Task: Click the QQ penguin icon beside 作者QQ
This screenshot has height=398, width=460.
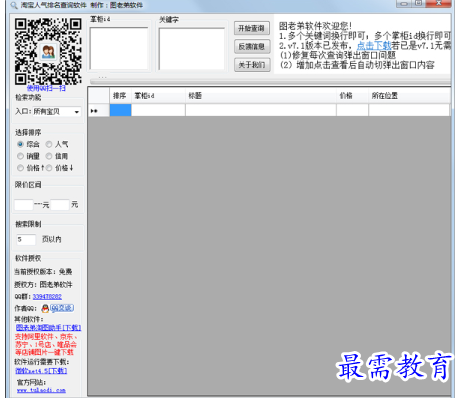Action: (45, 308)
